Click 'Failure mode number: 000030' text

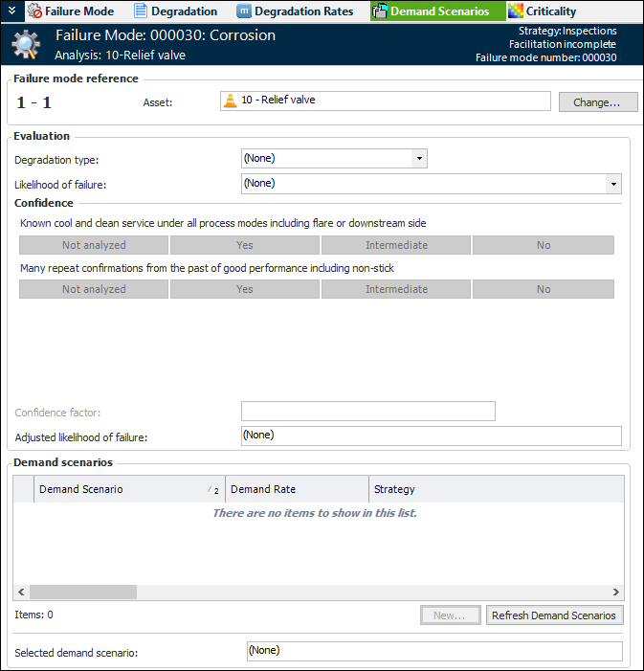546,57
